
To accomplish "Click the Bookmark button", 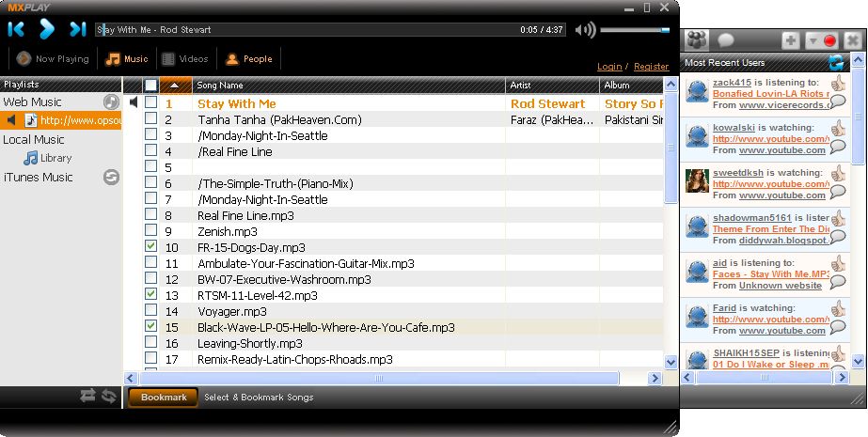I will (x=164, y=398).
